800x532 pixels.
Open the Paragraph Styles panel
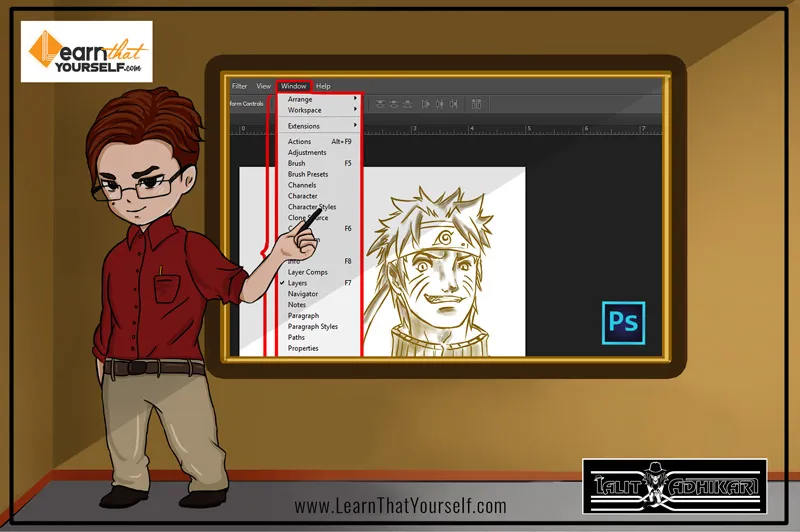pyautogui.click(x=312, y=326)
